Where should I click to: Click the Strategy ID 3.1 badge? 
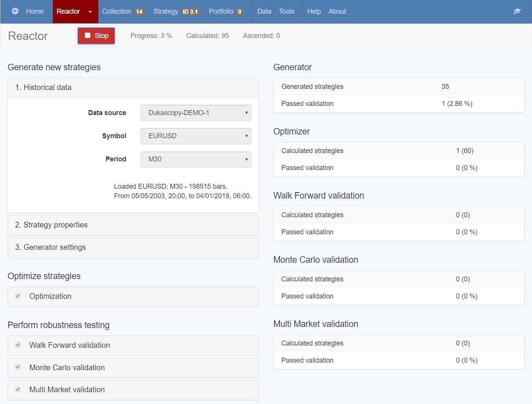point(190,12)
